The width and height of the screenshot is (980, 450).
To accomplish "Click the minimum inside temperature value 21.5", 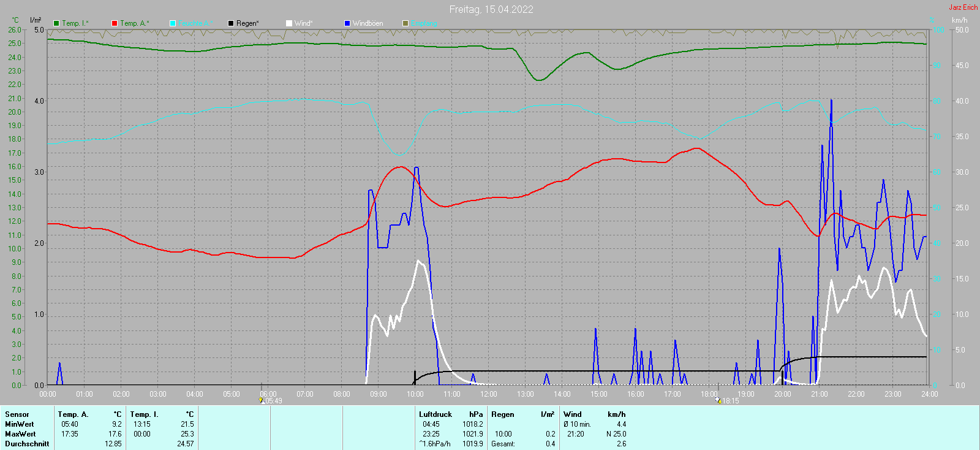I will click(187, 424).
